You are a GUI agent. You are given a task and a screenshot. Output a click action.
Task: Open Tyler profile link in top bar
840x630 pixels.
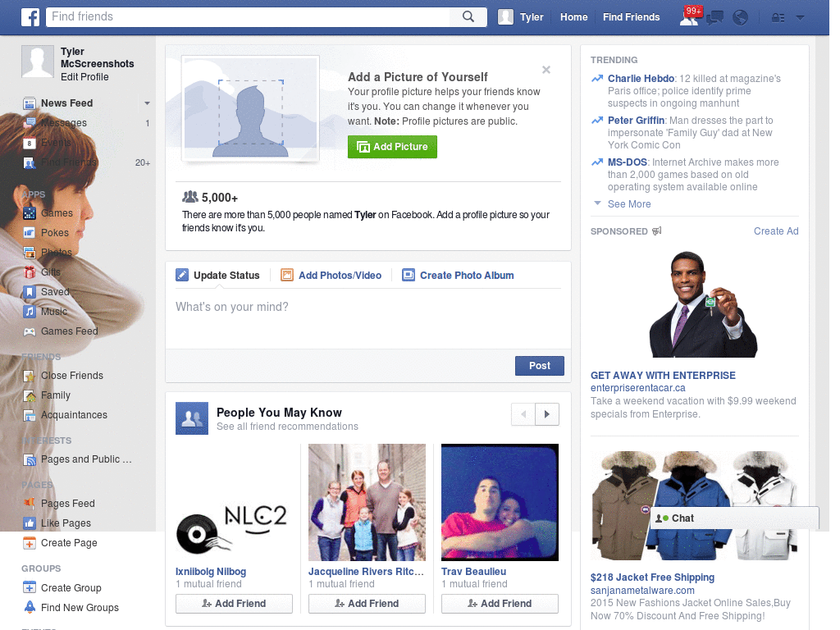tap(532, 17)
